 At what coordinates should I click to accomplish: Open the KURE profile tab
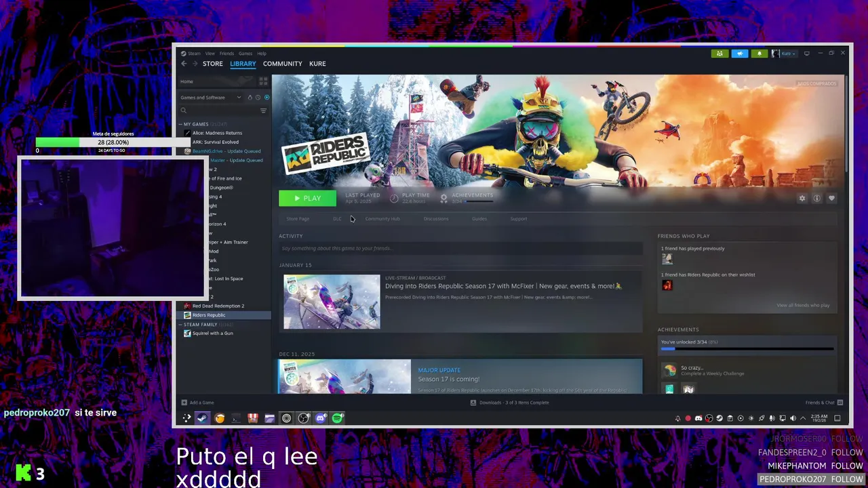[317, 64]
